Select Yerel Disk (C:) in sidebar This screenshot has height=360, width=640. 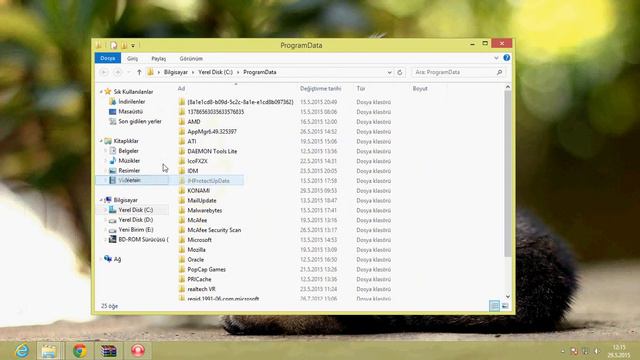coord(136,210)
